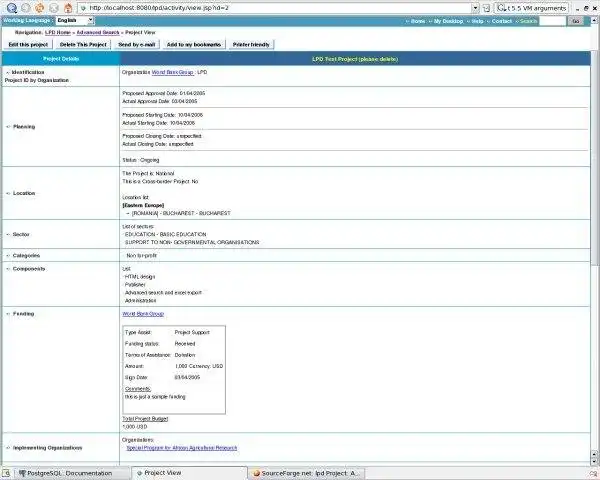Switch to PostgreSQL: Documentation tab
This screenshot has width=600, height=480.
[71, 473]
